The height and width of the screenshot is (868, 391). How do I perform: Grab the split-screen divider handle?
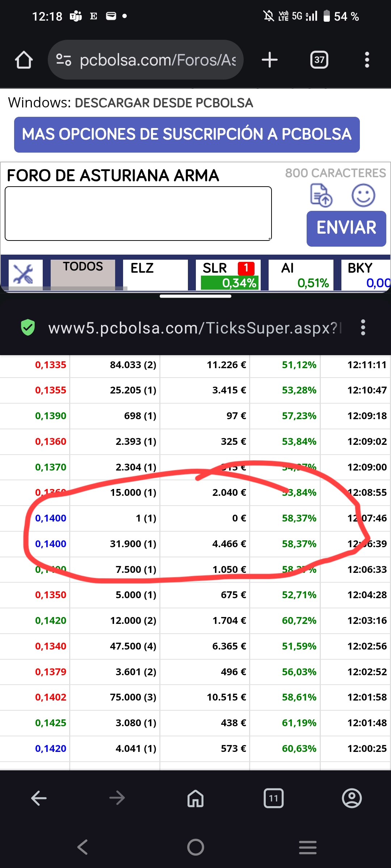tap(195, 296)
